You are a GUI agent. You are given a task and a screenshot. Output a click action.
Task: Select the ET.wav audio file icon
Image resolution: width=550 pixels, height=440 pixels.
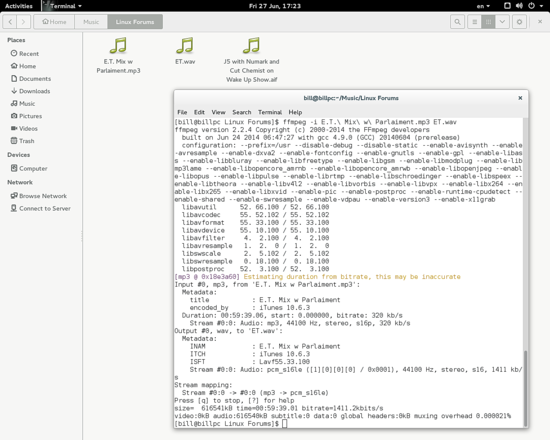[185, 46]
